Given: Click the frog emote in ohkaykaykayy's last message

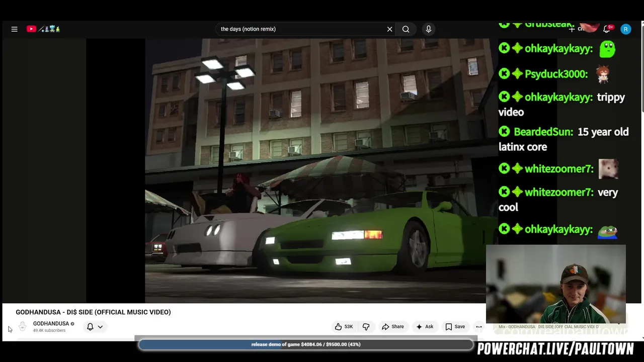Looking at the screenshot, I should (x=608, y=231).
